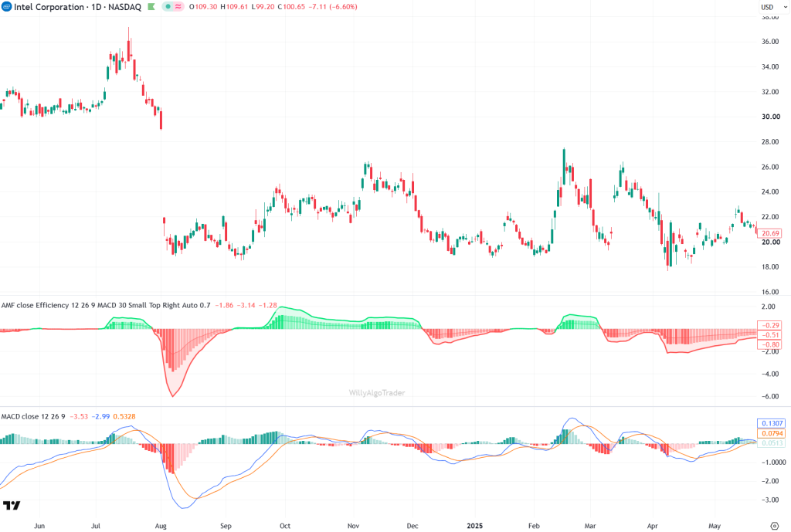
Task: Click the Intel Corporation · 1D · NASDAQ symbol title
Action: (78, 7)
